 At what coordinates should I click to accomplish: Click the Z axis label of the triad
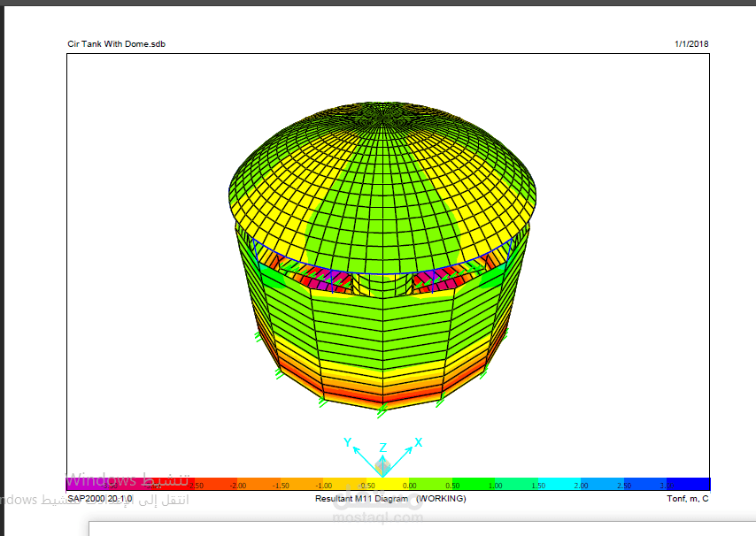(x=382, y=448)
